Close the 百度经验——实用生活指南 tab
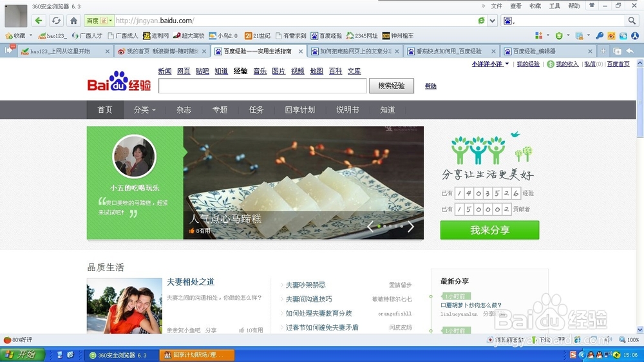644x362 pixels. [x=301, y=52]
